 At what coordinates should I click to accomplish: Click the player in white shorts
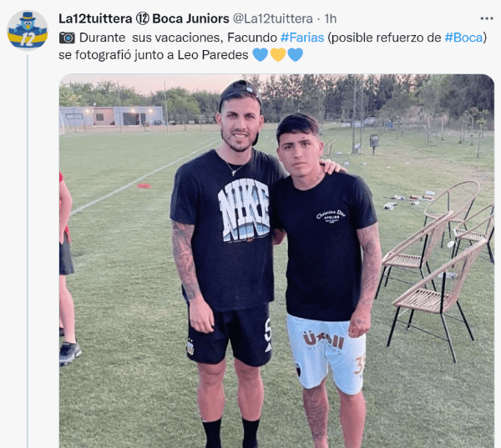tap(329, 279)
